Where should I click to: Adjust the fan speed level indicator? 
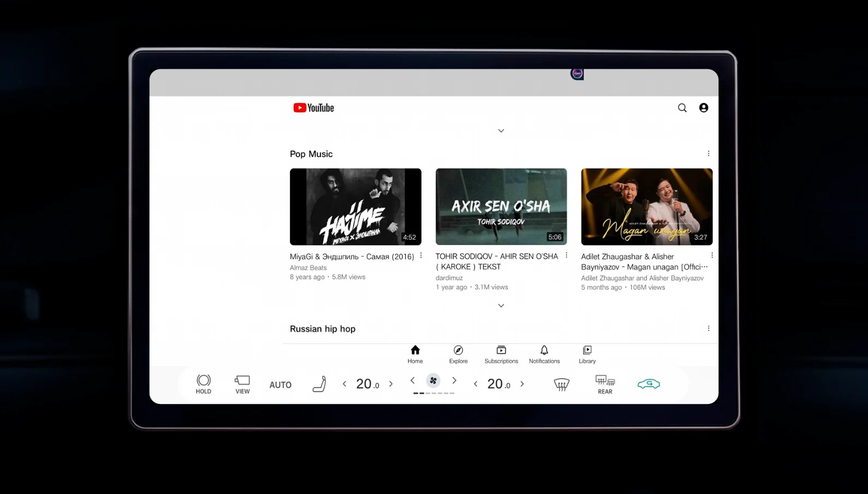pos(434,393)
